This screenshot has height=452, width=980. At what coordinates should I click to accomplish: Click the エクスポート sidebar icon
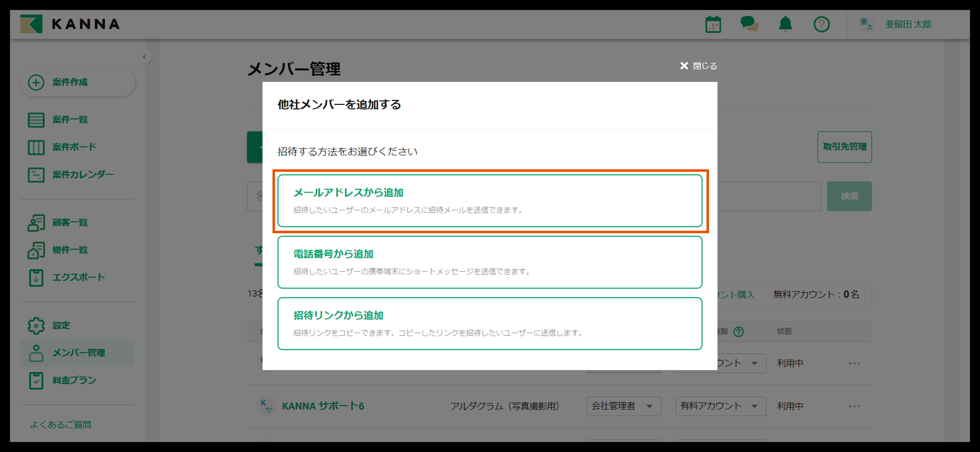click(x=36, y=277)
